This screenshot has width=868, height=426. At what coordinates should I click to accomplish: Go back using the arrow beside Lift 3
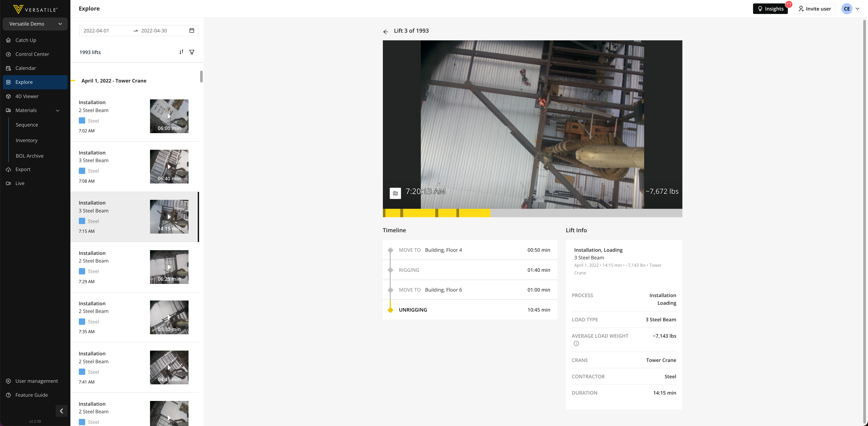click(386, 32)
